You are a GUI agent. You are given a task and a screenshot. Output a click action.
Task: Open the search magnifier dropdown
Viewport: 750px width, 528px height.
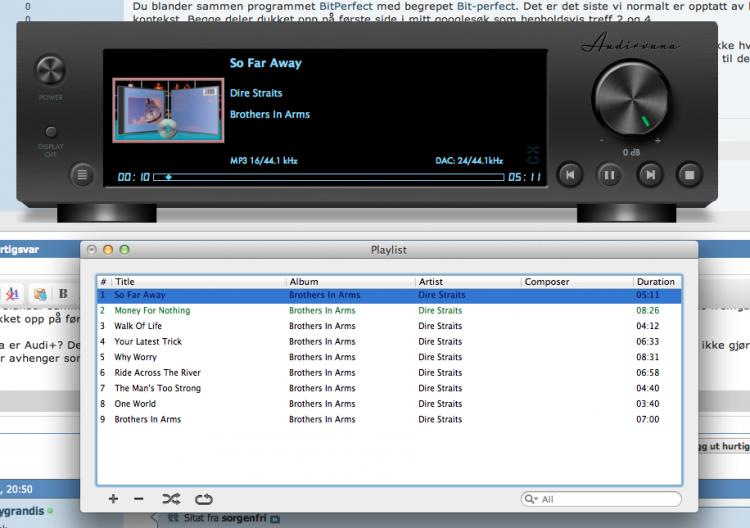531,499
